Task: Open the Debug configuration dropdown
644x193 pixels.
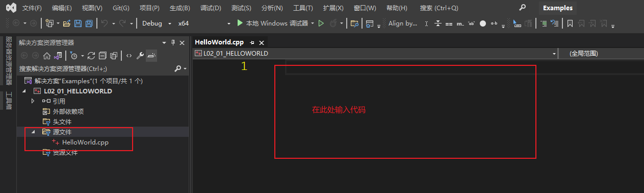Action: click(156, 23)
